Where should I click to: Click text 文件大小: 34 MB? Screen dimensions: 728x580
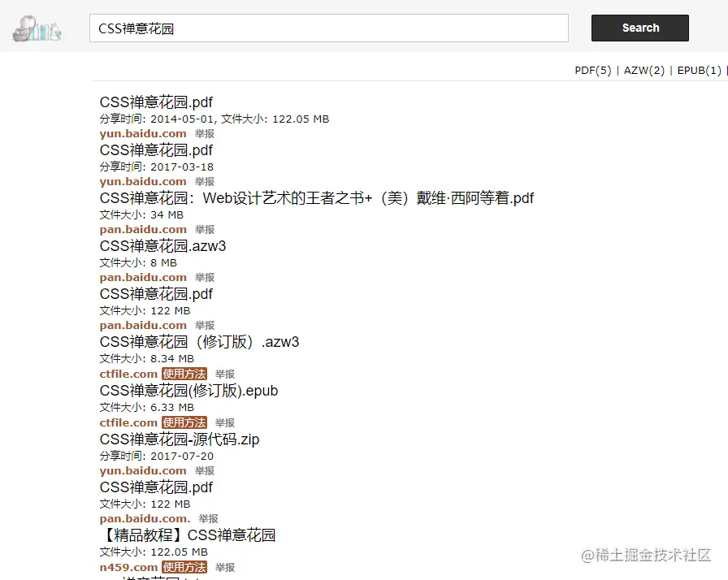[x=141, y=215]
